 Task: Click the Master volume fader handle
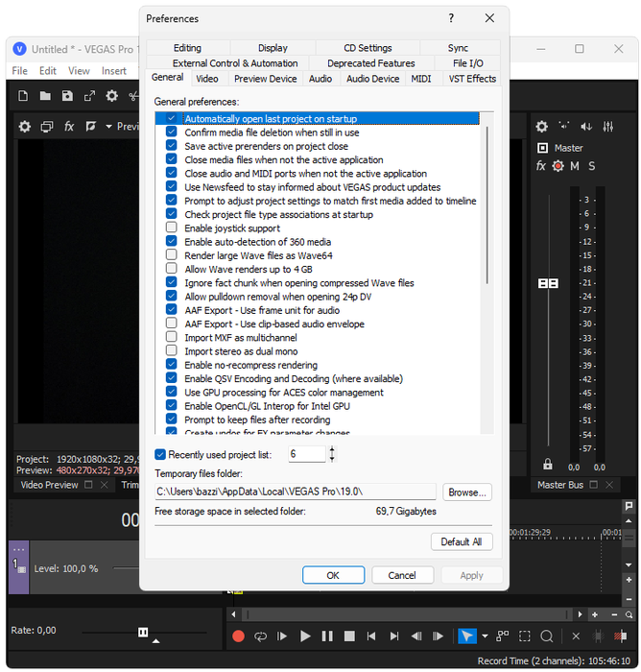pos(548,283)
